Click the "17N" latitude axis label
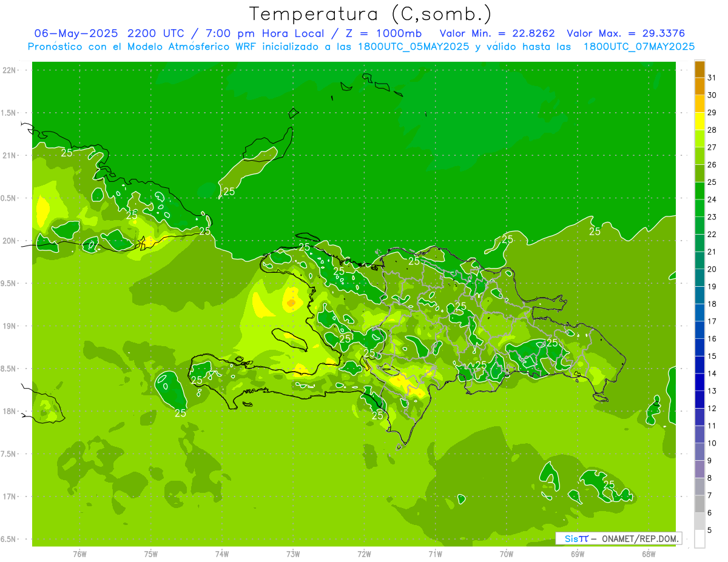This screenshot has width=728, height=562. (x=9, y=497)
